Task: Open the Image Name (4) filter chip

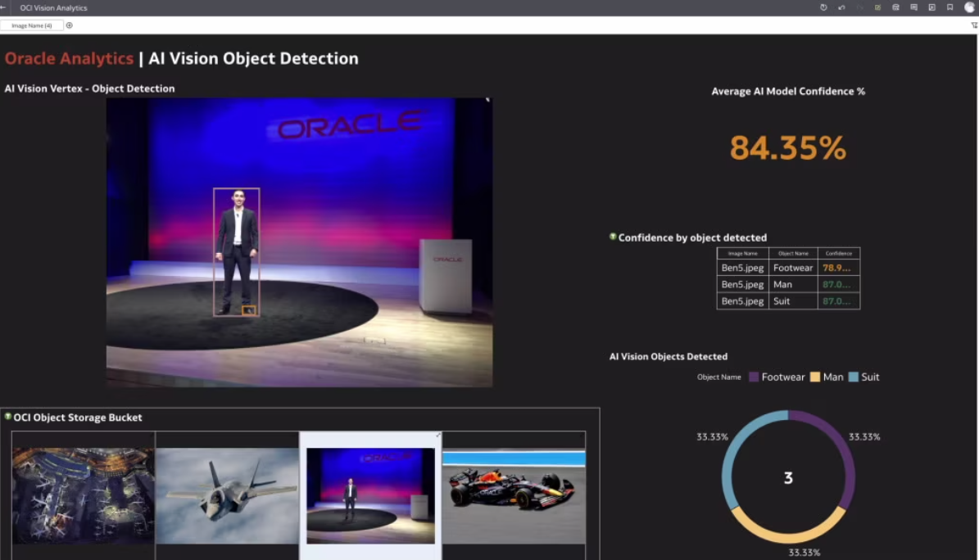Action: tap(32, 25)
